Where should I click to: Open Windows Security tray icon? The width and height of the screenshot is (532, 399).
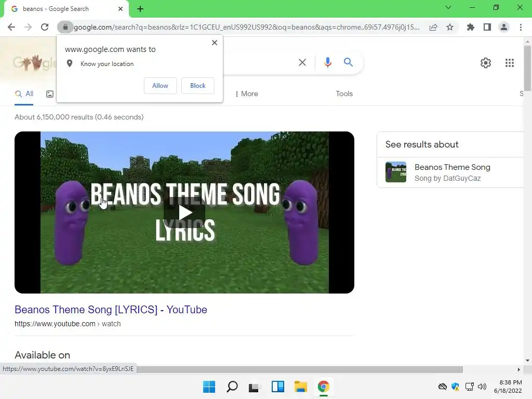coord(455,387)
